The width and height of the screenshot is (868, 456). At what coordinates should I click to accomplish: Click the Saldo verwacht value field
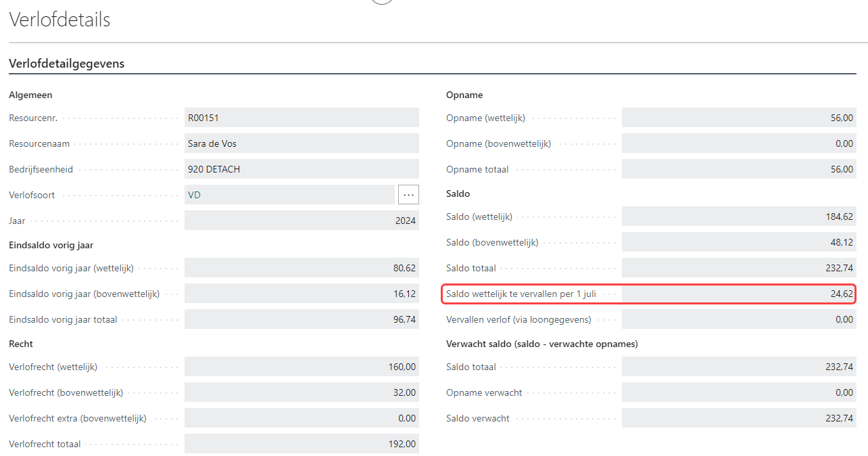pos(738,418)
